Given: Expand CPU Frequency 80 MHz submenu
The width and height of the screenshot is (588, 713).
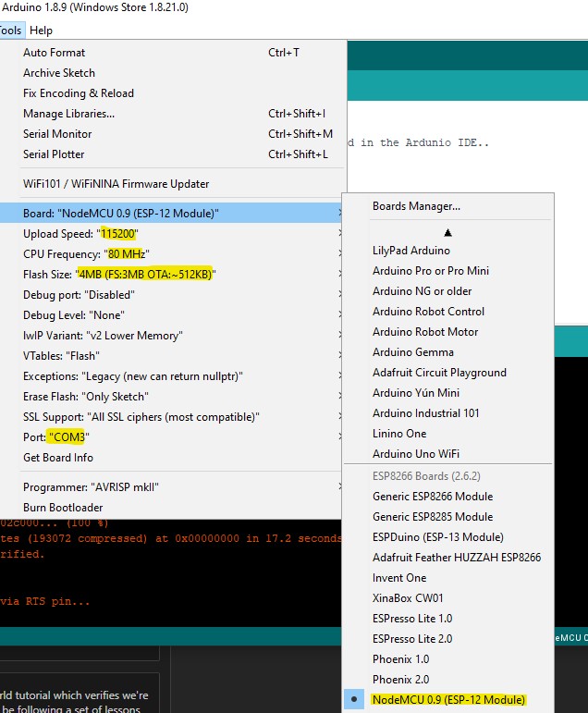Looking at the screenshot, I should (172, 253).
